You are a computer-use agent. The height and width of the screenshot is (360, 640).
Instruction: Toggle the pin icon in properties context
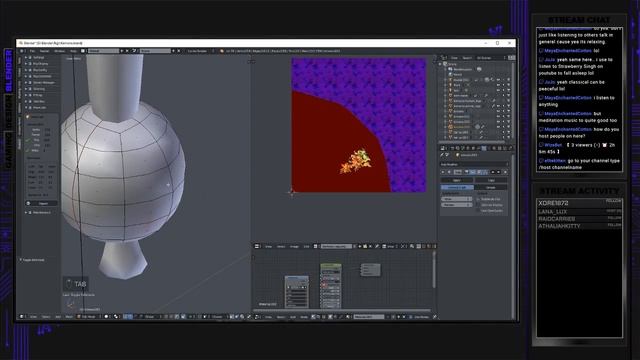[442, 155]
